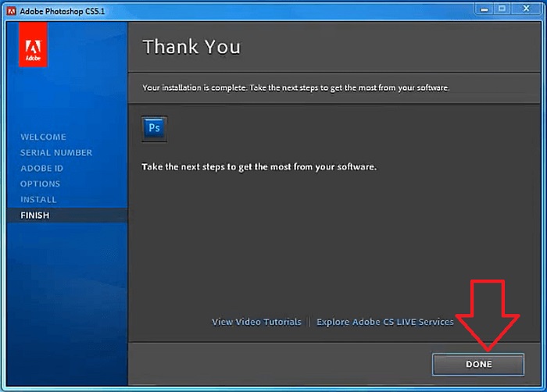Viewport: 547px width, 392px height.
Task: Close the Adobe Photoshop CS5.1 window
Action: [527, 9]
